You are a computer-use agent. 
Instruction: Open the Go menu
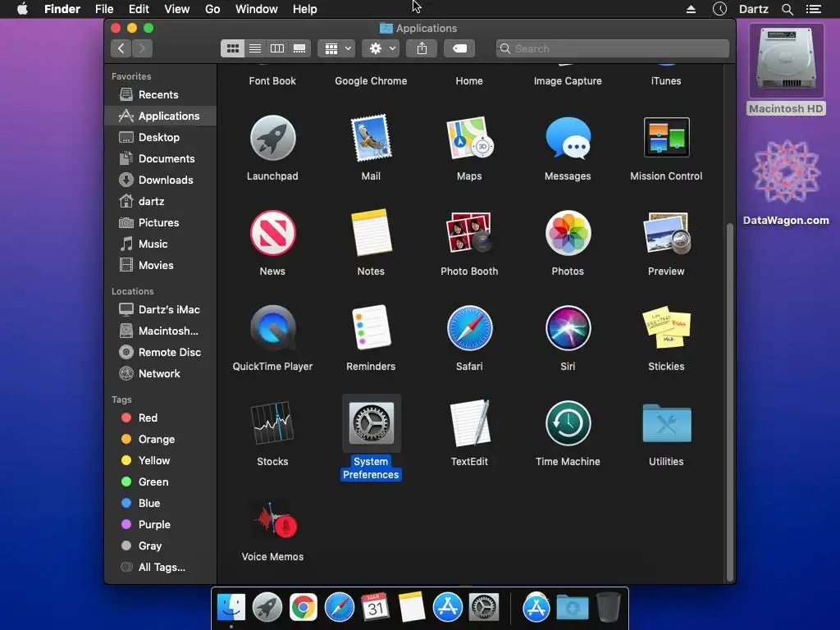212,9
